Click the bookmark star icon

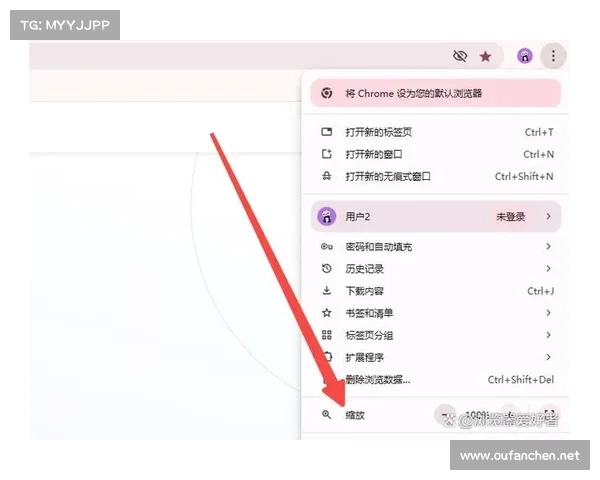click(x=485, y=57)
